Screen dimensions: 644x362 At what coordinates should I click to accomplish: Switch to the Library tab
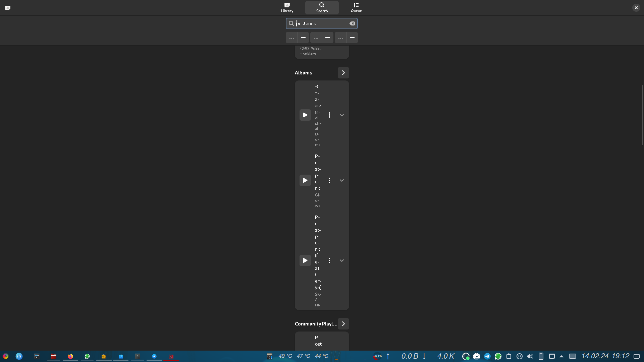[287, 7]
